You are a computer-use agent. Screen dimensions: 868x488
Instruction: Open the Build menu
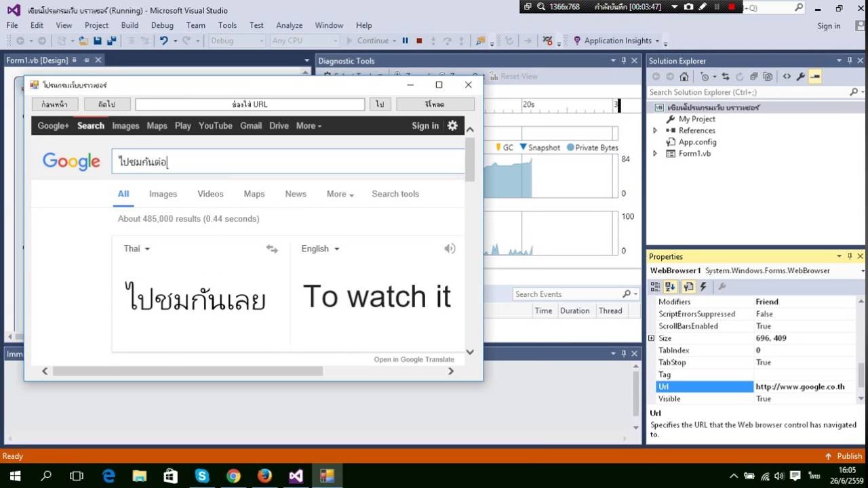pos(130,25)
